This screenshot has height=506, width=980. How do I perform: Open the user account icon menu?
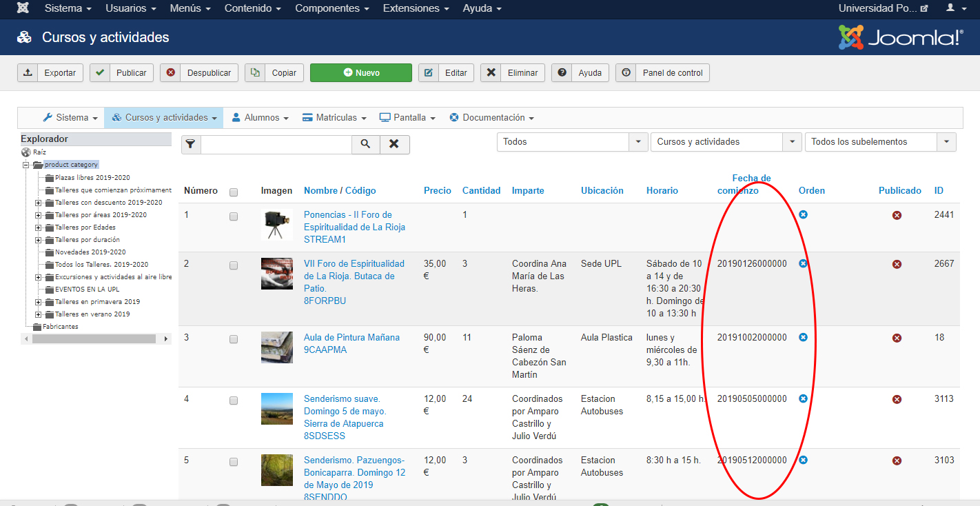pyautogui.click(x=955, y=8)
